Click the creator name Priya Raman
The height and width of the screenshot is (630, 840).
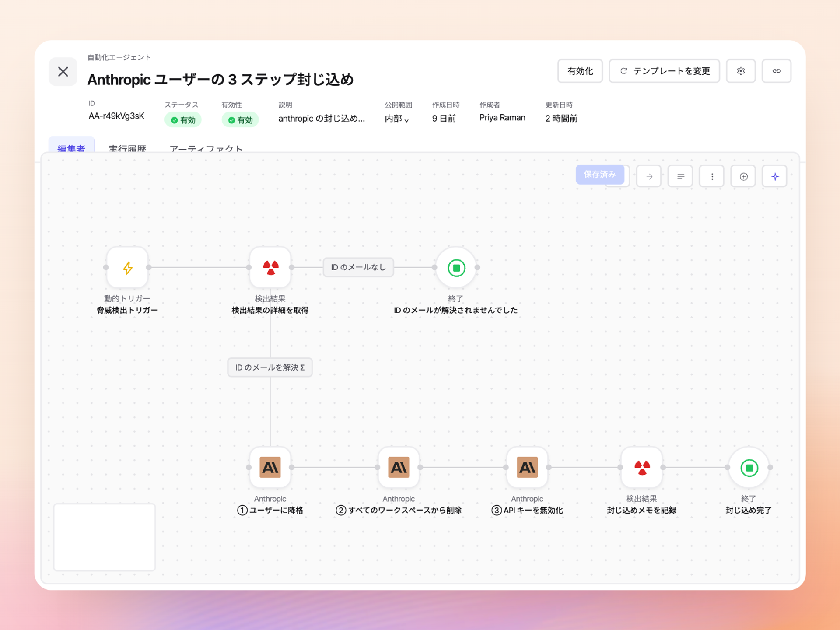click(502, 118)
